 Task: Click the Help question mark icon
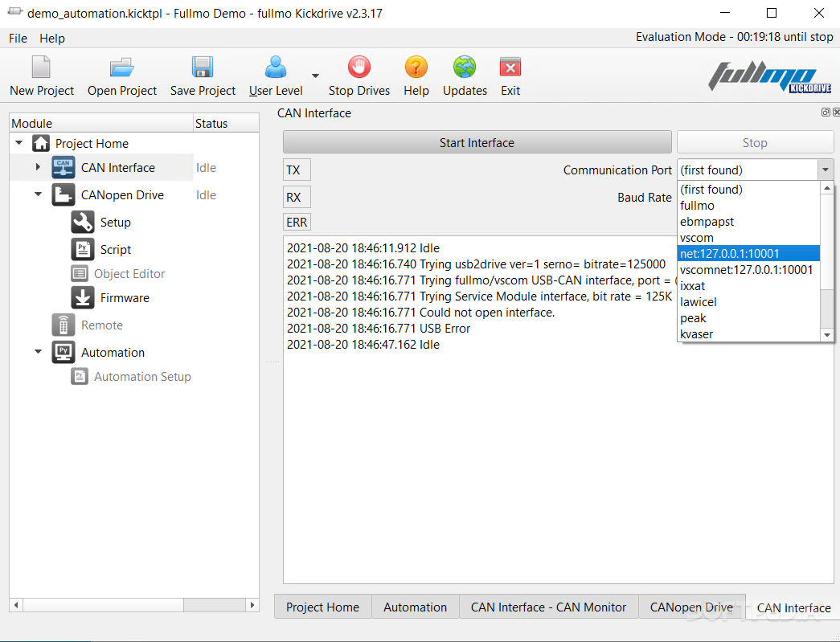[x=416, y=67]
